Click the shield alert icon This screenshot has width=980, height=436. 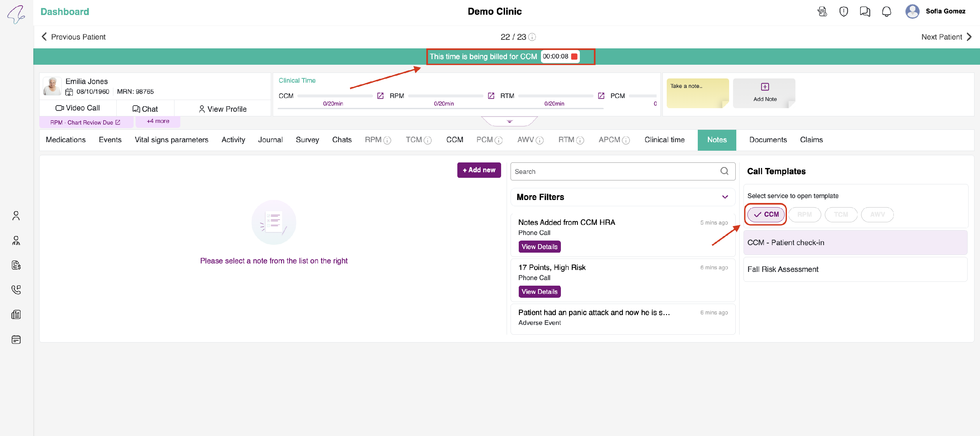pos(843,11)
